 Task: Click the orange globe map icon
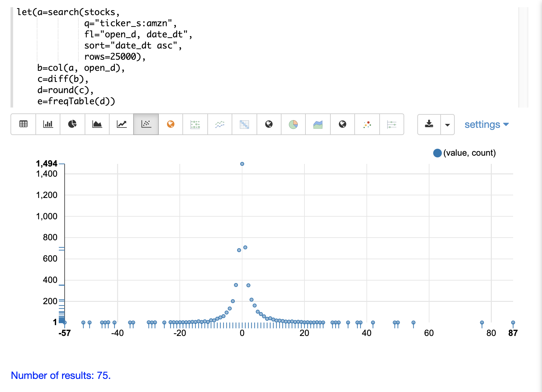tap(171, 124)
